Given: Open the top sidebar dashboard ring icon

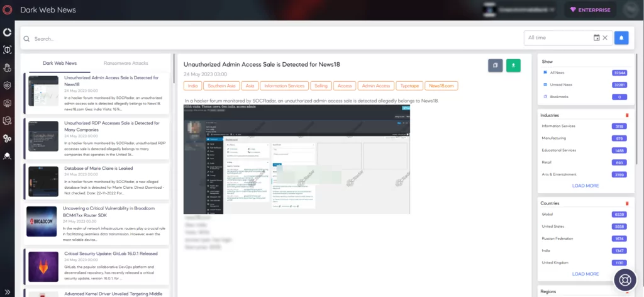Looking at the screenshot, I should pos(7,33).
